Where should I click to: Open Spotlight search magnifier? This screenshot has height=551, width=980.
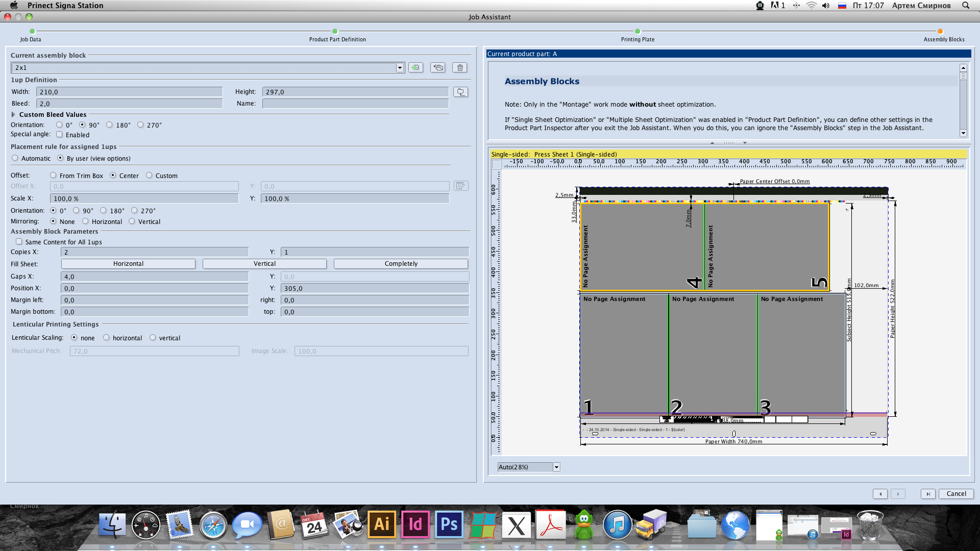pyautogui.click(x=966, y=5)
